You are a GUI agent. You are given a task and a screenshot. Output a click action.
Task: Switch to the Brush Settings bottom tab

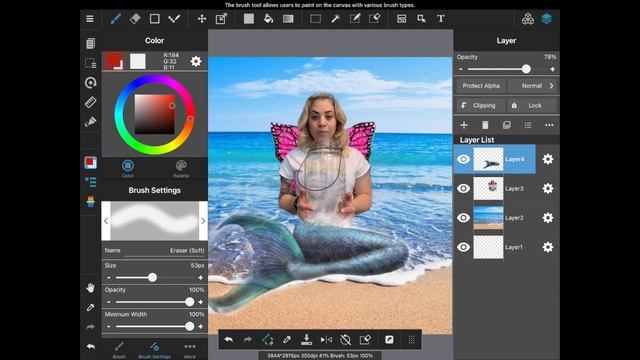(x=154, y=350)
